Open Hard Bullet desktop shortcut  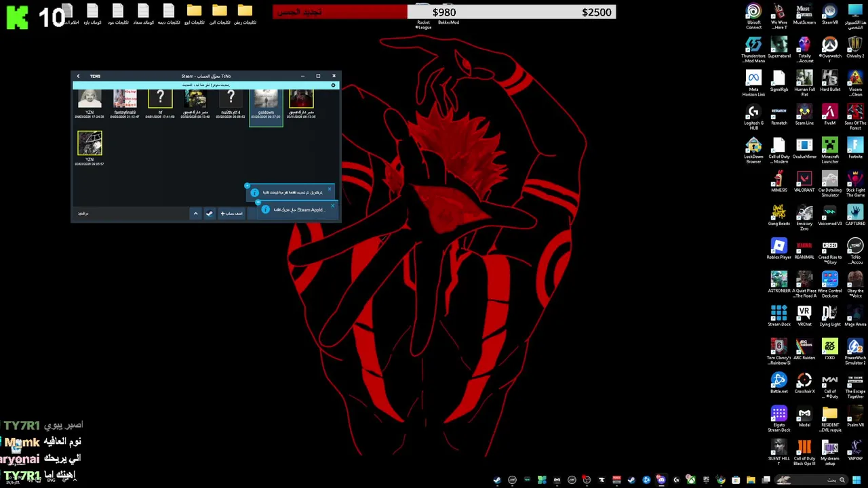(829, 82)
